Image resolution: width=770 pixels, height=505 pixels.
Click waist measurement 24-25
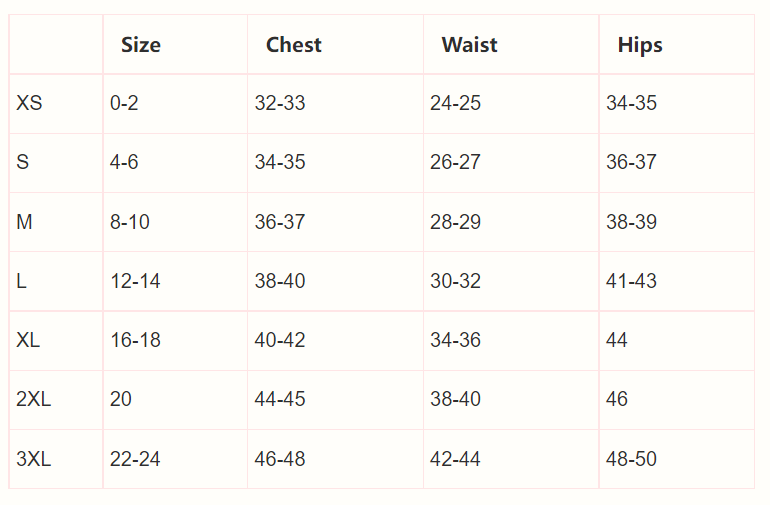[455, 103]
